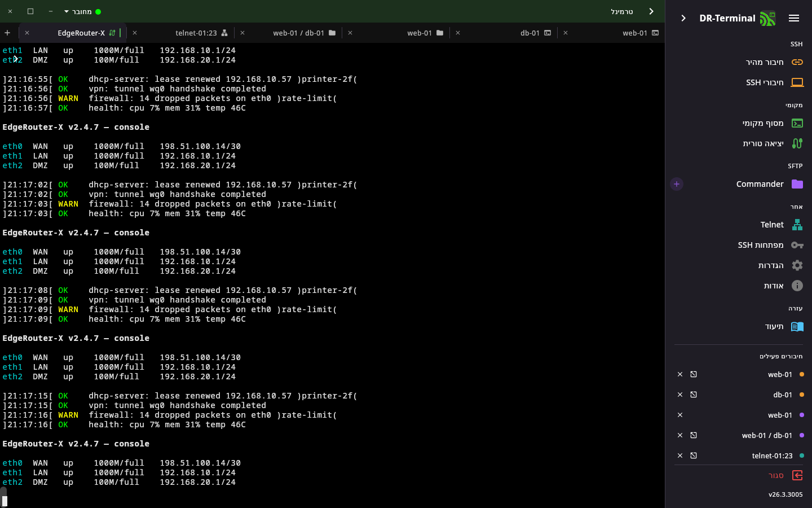Click the 21:17:16 health cpu log line
The height and width of the screenshot is (508, 812).
pyautogui.click(x=124, y=424)
